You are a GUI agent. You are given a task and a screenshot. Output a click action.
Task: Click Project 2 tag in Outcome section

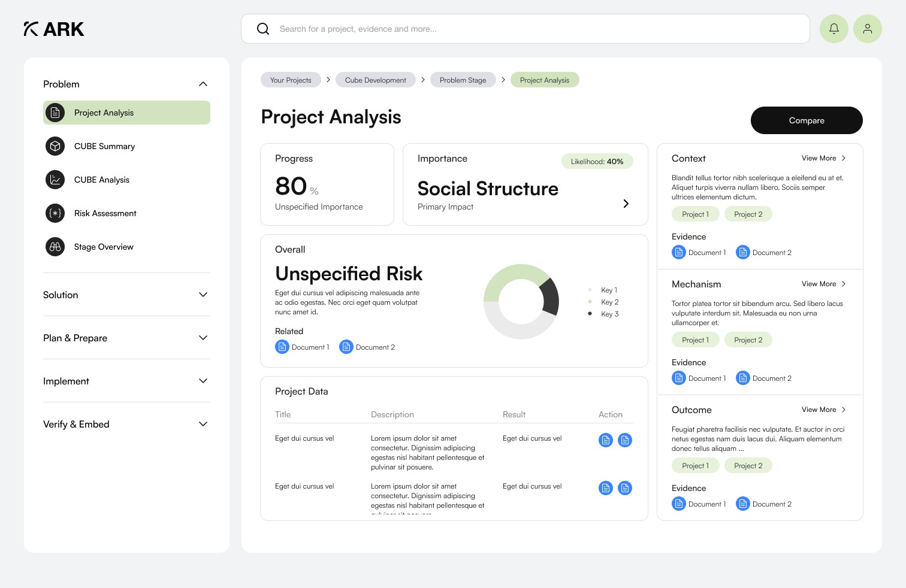(748, 465)
